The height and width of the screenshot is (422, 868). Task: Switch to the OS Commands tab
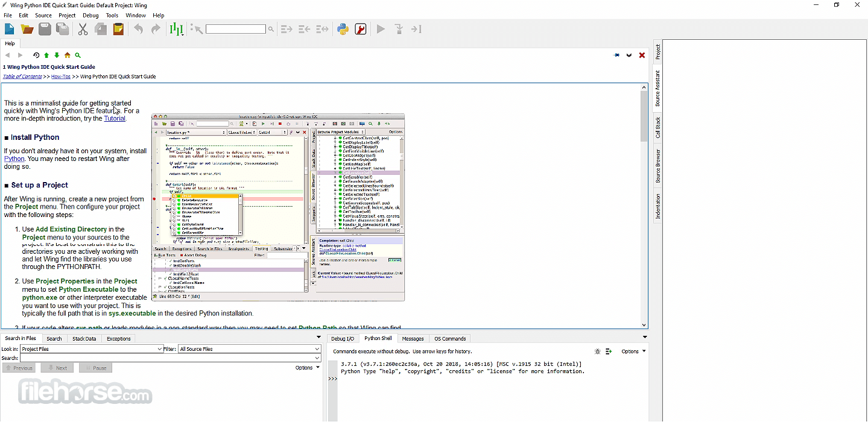[x=450, y=339]
